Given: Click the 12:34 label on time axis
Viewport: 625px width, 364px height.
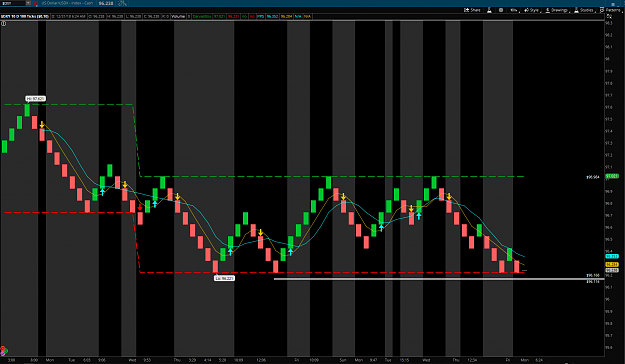Looking at the screenshot, I should click(472, 360).
